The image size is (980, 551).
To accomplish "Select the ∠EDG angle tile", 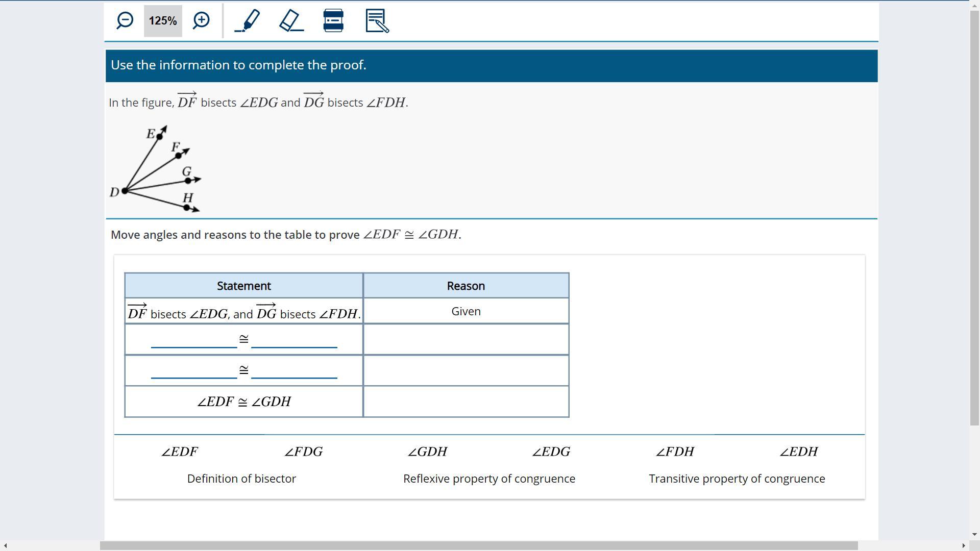I will click(x=551, y=452).
